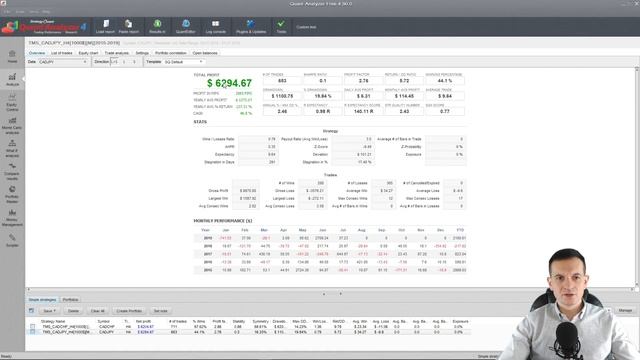The image size is (640, 360).
Task: Switch to the Overview tab
Action: (x=37, y=53)
